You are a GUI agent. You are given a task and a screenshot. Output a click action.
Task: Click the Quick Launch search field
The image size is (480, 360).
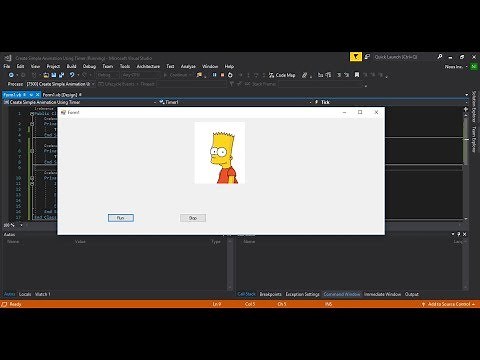(404, 57)
